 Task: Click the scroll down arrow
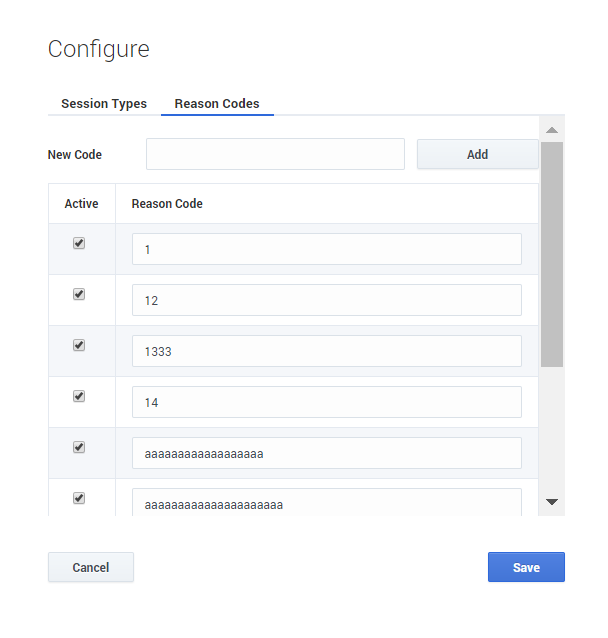551,502
